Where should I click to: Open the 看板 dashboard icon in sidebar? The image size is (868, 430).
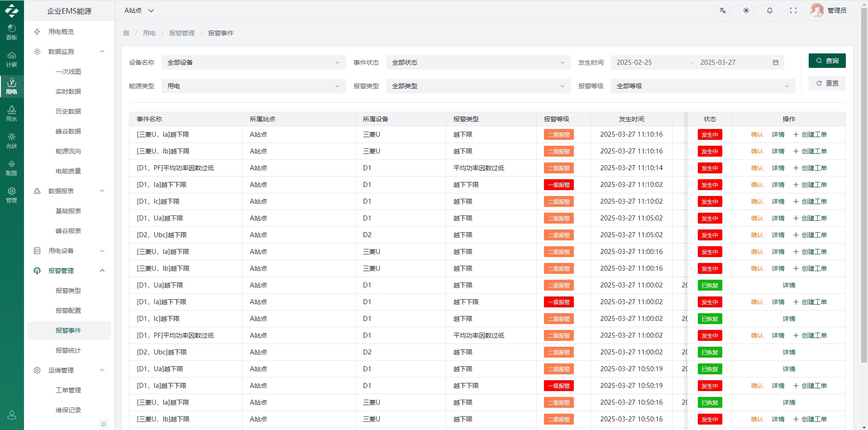[x=12, y=32]
